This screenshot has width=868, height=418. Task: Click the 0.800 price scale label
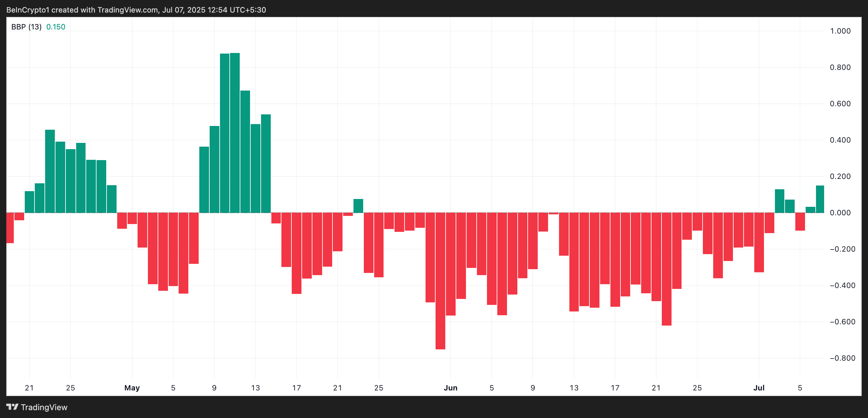[840, 67]
